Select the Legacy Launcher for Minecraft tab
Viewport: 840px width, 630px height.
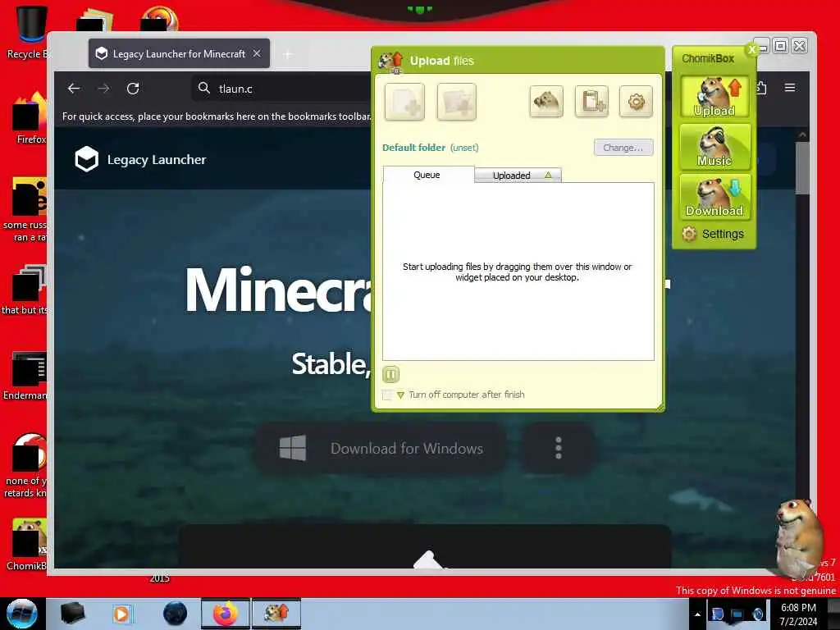pyautogui.click(x=179, y=53)
